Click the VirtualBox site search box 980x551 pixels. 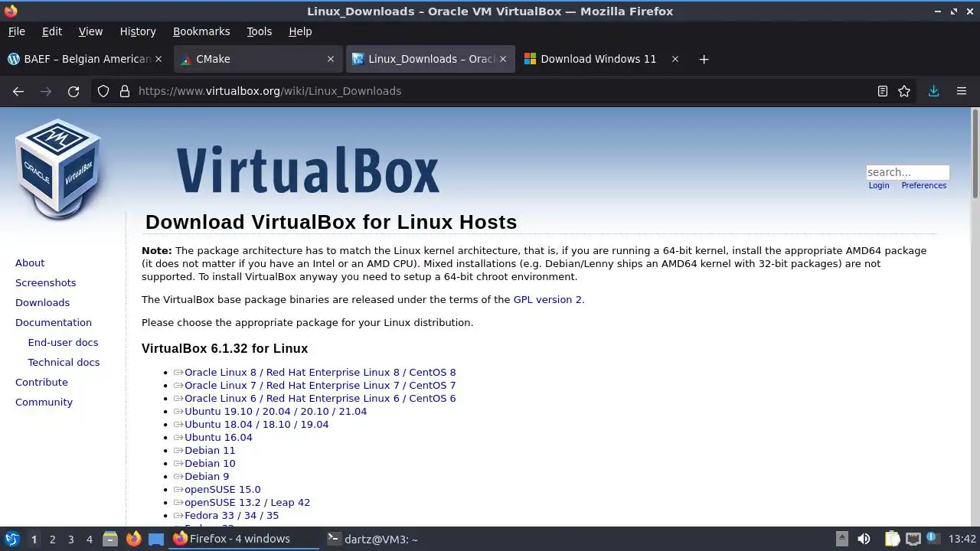pyautogui.click(x=907, y=172)
